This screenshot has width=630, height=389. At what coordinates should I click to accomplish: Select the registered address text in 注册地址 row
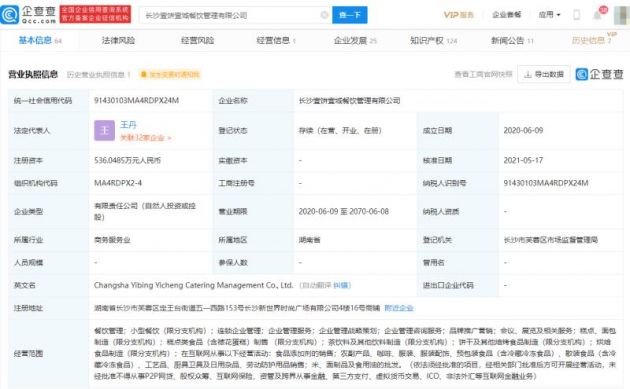(237, 308)
